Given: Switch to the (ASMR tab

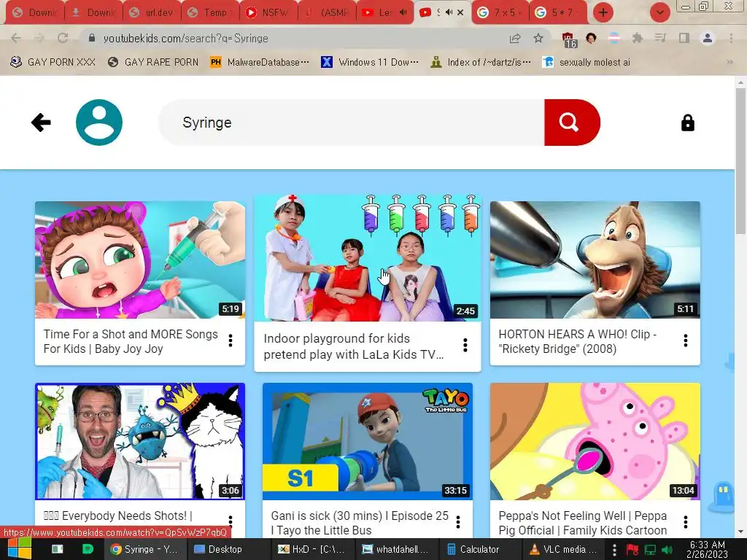Looking at the screenshot, I should (x=327, y=12).
